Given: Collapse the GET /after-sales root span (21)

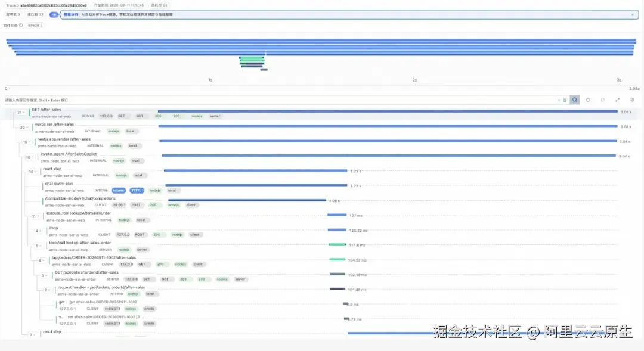Looking at the screenshot, I should tap(21, 113).
